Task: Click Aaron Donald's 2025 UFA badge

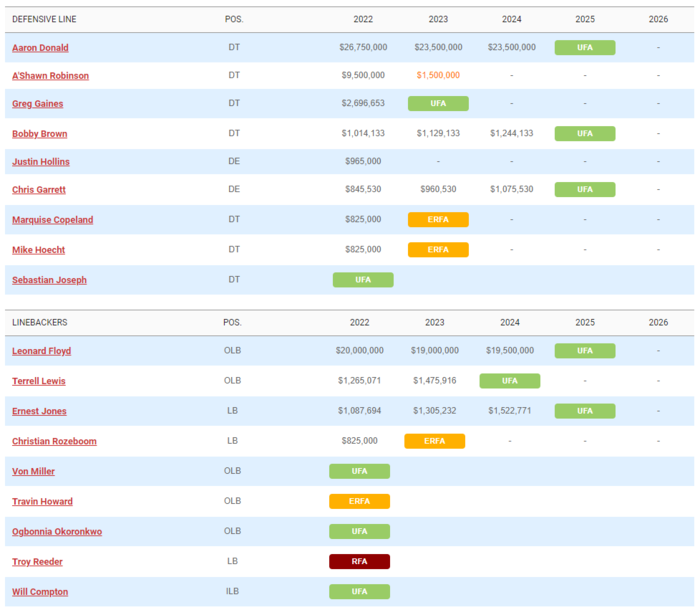Action: (585, 47)
